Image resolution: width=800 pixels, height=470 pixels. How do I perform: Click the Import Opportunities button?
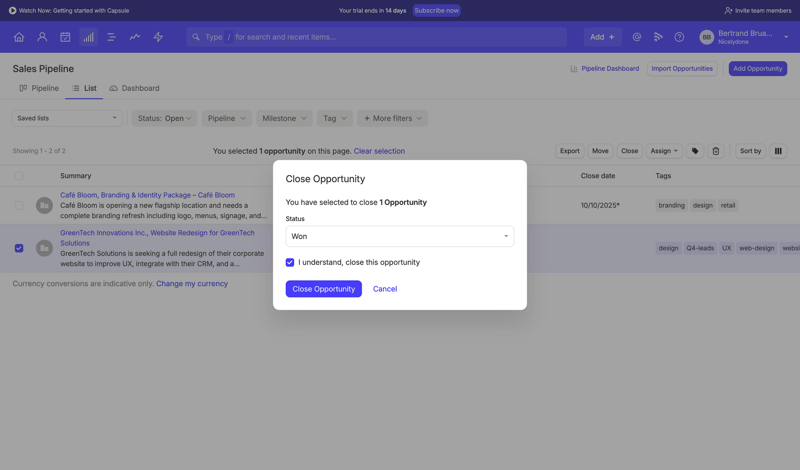coord(682,68)
